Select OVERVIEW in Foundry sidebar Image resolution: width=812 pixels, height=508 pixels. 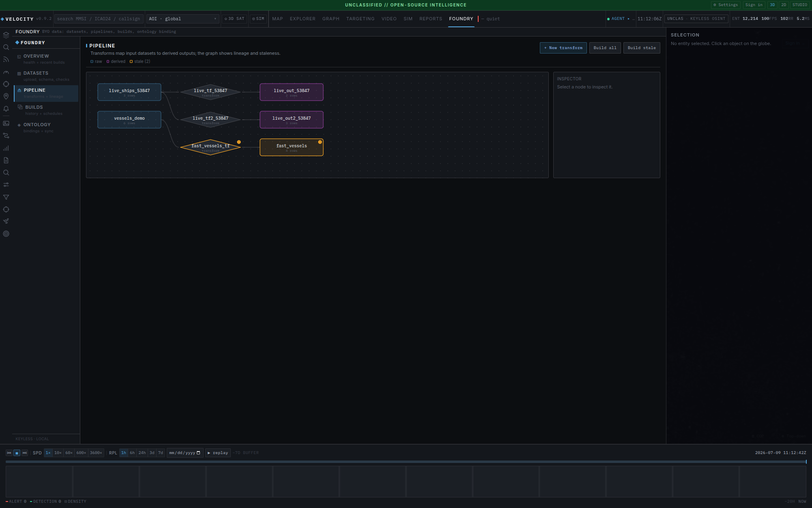coord(46,59)
